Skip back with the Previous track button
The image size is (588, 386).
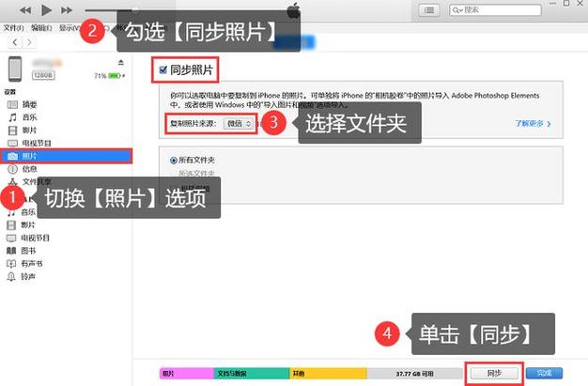[24, 9]
